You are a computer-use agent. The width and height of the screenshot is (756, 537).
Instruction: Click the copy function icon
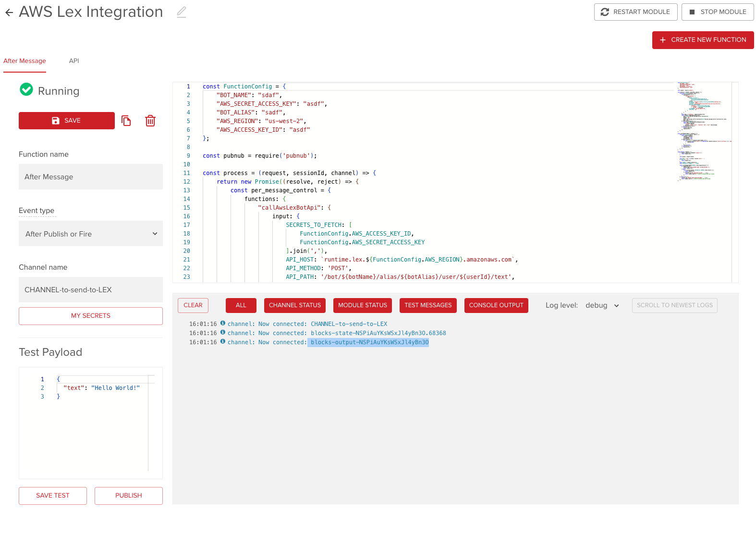[x=126, y=121]
